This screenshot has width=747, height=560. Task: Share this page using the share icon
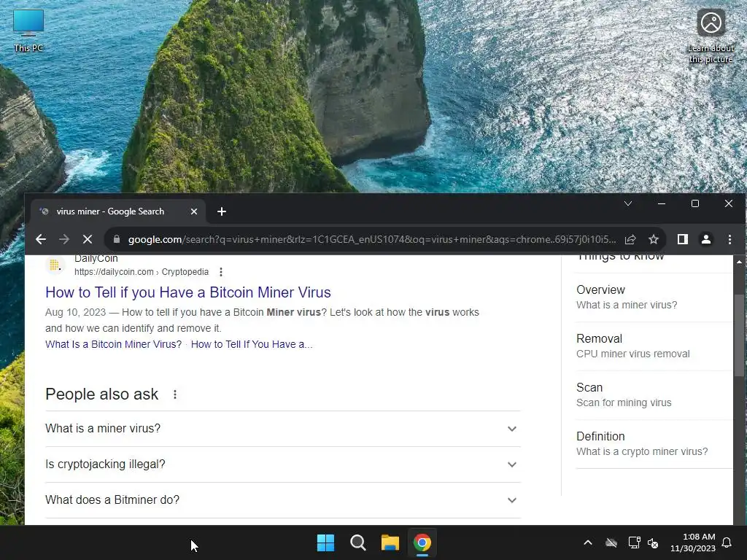click(630, 239)
